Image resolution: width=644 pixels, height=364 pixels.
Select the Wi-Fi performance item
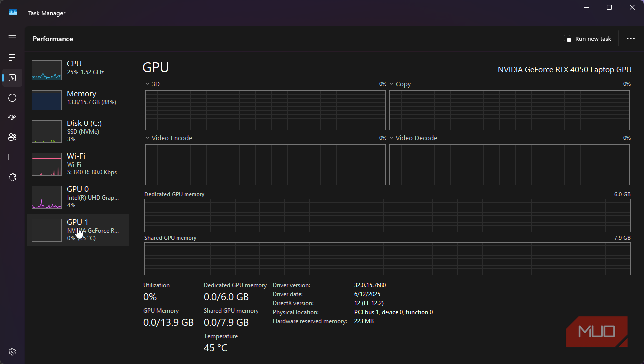click(78, 164)
